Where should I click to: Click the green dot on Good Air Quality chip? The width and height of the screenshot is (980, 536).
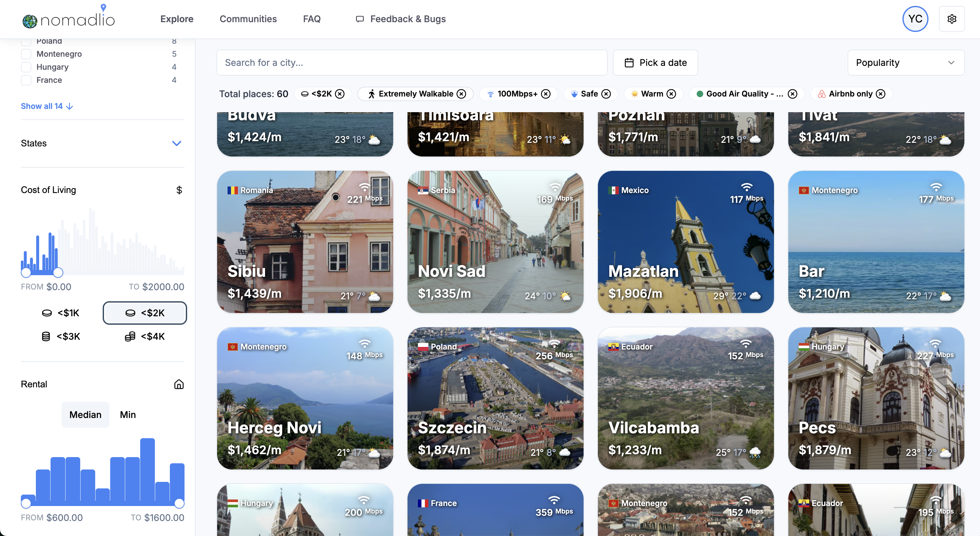click(x=699, y=94)
